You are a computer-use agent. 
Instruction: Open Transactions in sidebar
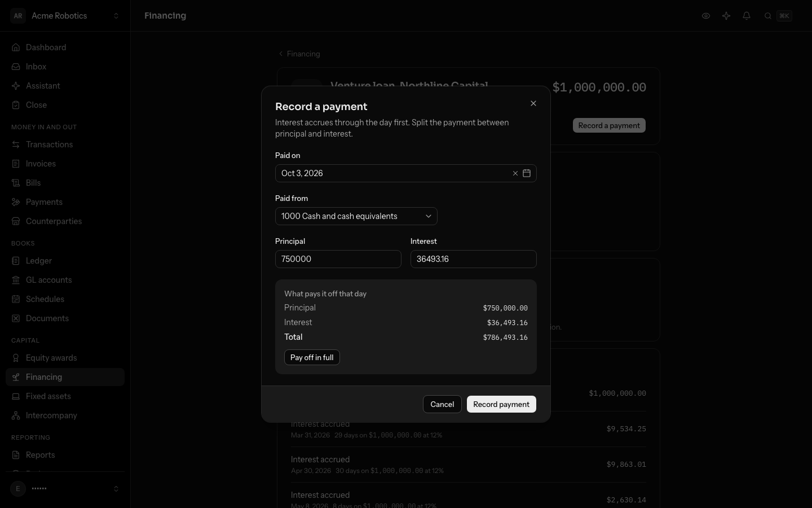(x=65, y=144)
